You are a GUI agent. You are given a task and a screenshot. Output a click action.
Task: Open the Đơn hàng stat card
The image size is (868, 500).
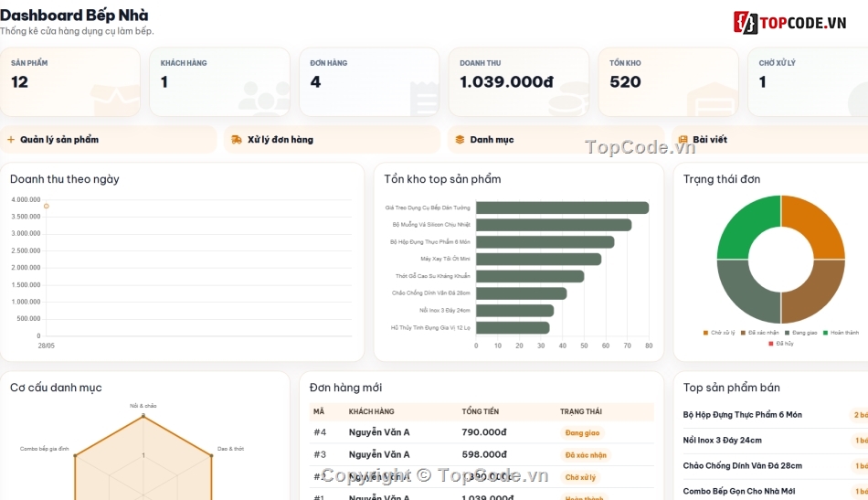369,82
